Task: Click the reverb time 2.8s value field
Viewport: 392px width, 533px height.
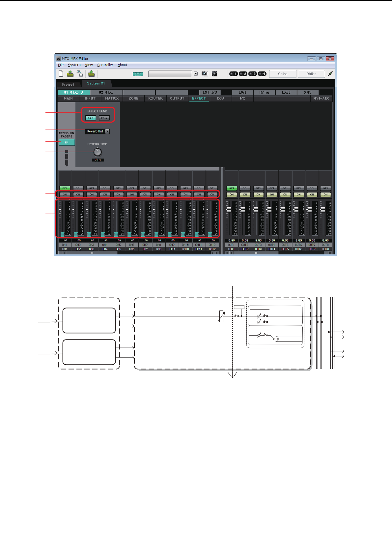Action: (x=98, y=160)
